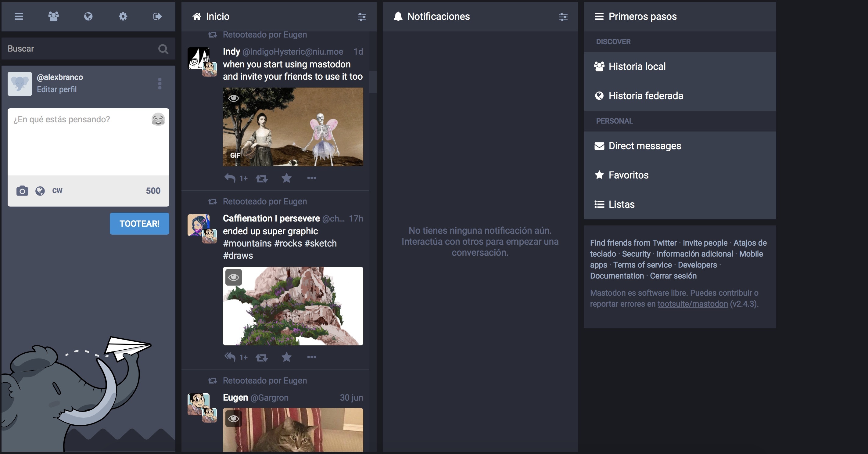
Task: Open Inicio column settings slider icon
Action: click(362, 16)
